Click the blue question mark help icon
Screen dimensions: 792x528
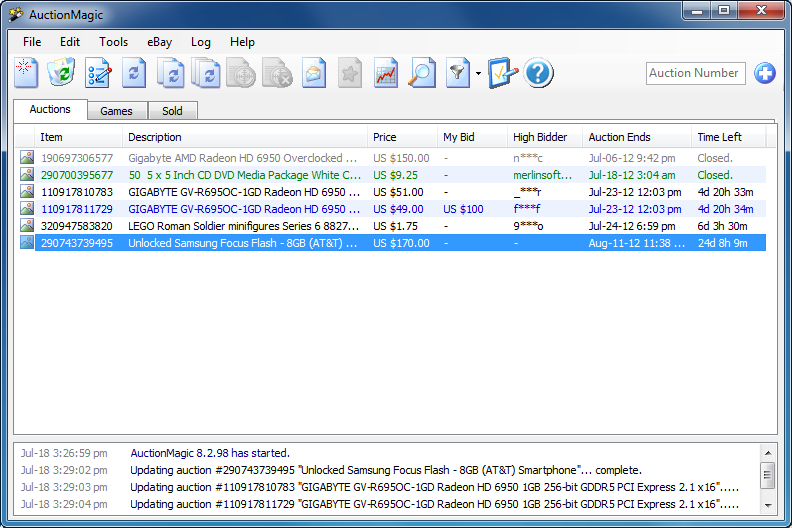pos(538,73)
